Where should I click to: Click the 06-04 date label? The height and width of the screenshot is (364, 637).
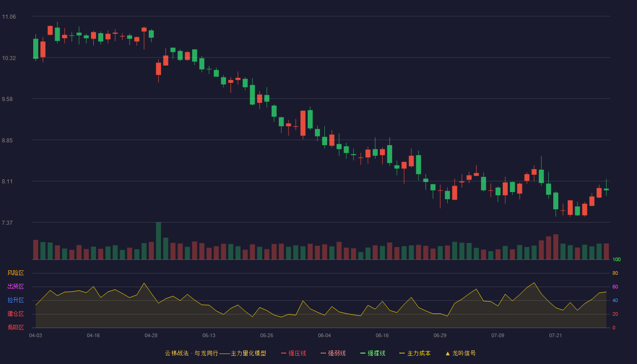coord(324,335)
